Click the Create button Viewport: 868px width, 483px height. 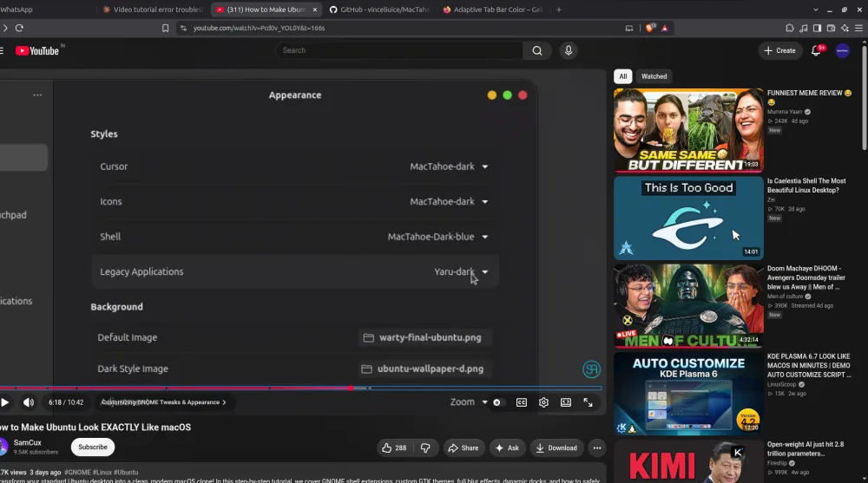click(779, 50)
